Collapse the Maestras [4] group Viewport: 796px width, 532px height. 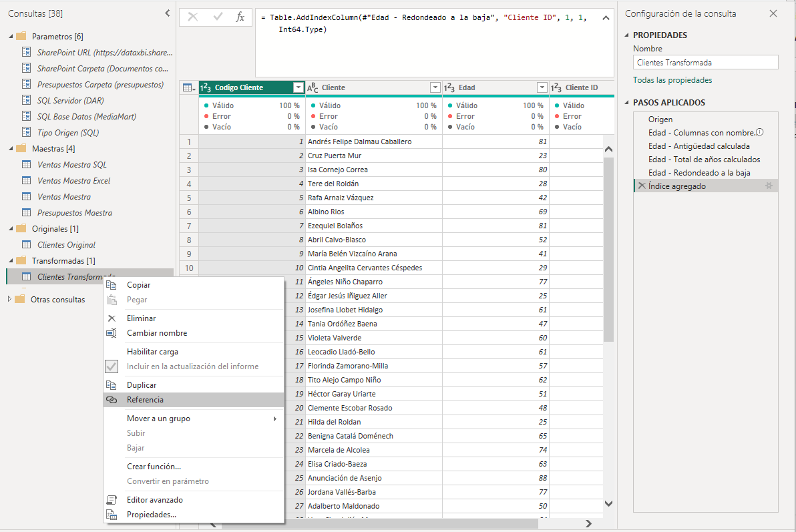click(x=11, y=149)
